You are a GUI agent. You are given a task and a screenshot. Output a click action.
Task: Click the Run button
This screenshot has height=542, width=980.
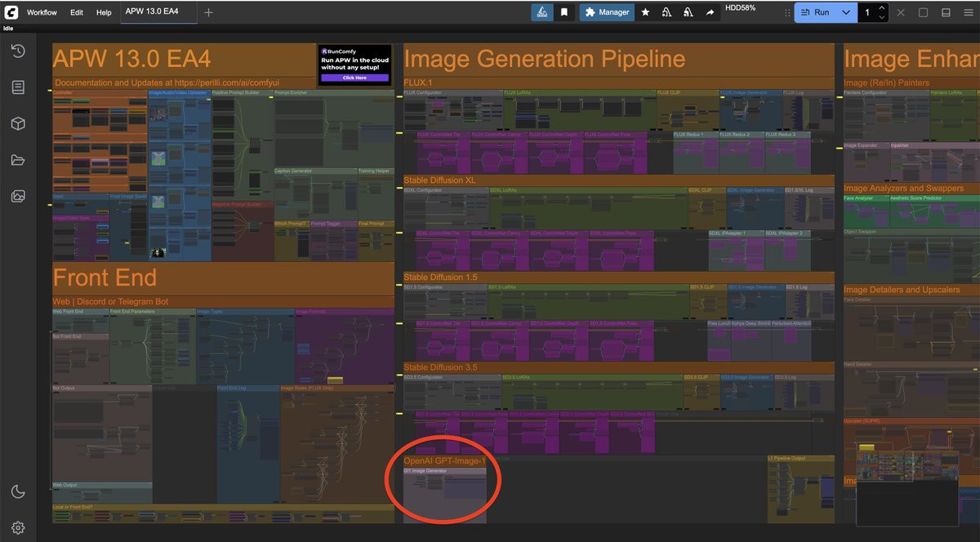point(815,12)
